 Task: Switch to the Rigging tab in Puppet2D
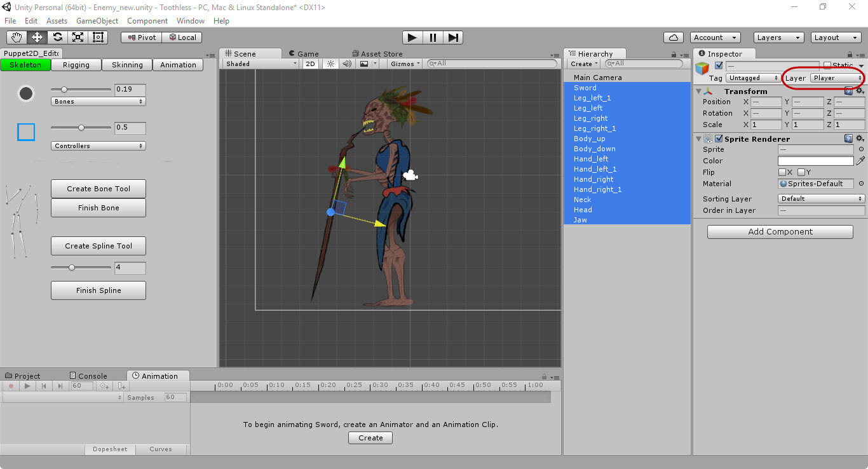[76, 64]
